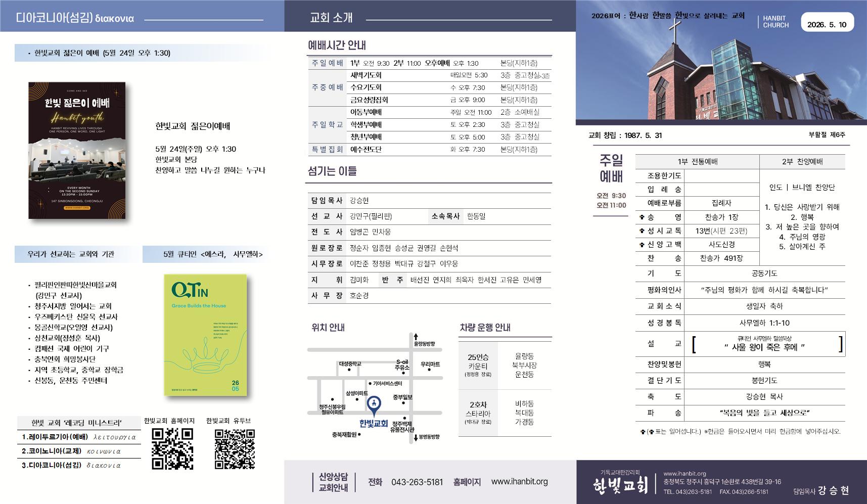The width and height of the screenshot is (867, 504).
Task: Click the 아동부예배 row
Action: click(x=449, y=112)
